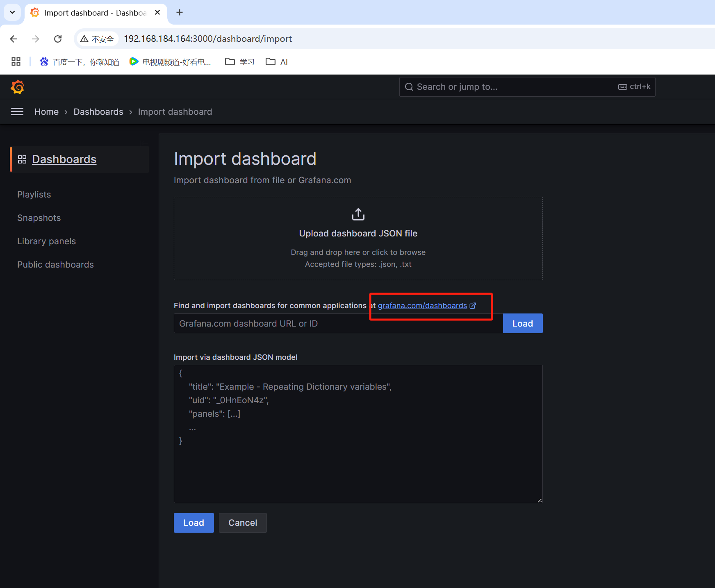Click the external link icon after grafana.com/dashboards

[x=473, y=306]
